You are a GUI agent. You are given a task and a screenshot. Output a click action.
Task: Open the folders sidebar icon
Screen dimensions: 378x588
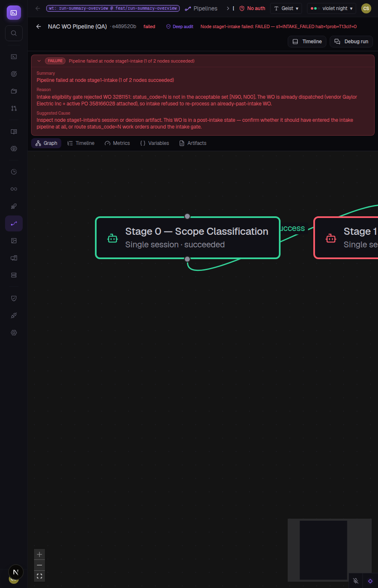(x=14, y=91)
